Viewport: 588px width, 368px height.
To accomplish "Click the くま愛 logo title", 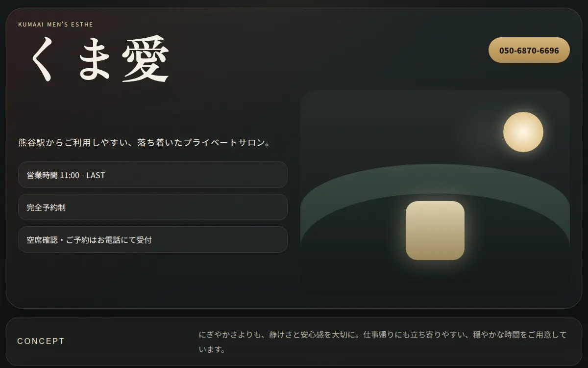I will point(100,59).
